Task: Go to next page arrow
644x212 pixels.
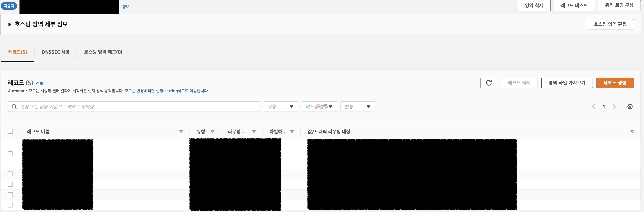Action: 614,107
